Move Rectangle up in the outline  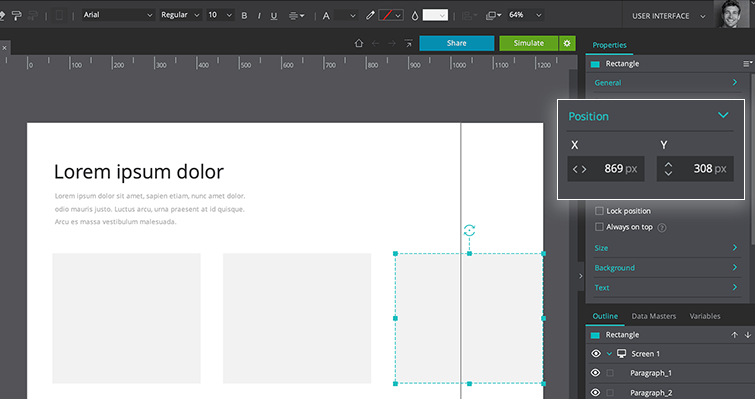click(x=734, y=335)
